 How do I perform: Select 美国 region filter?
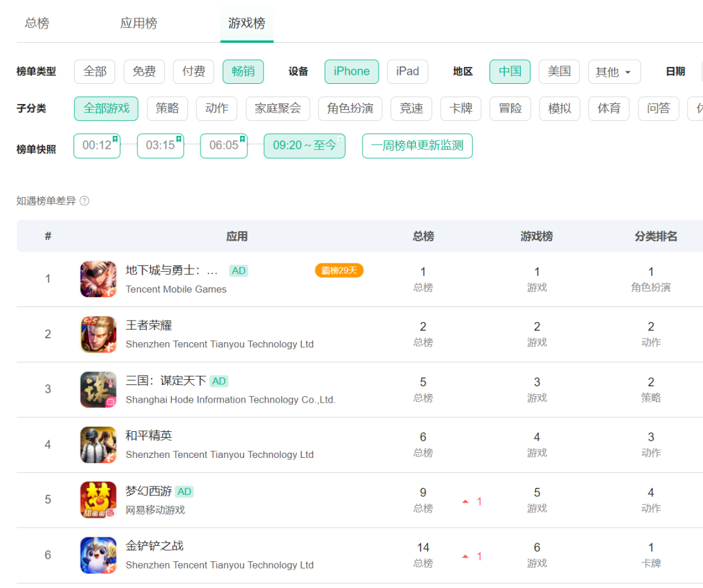coord(559,72)
